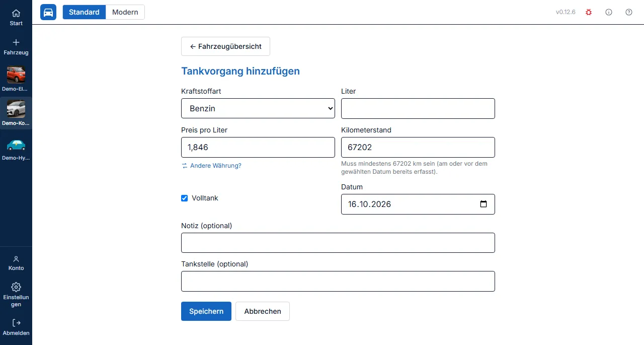
Task: Switch to Modern view tab
Action: (125, 12)
